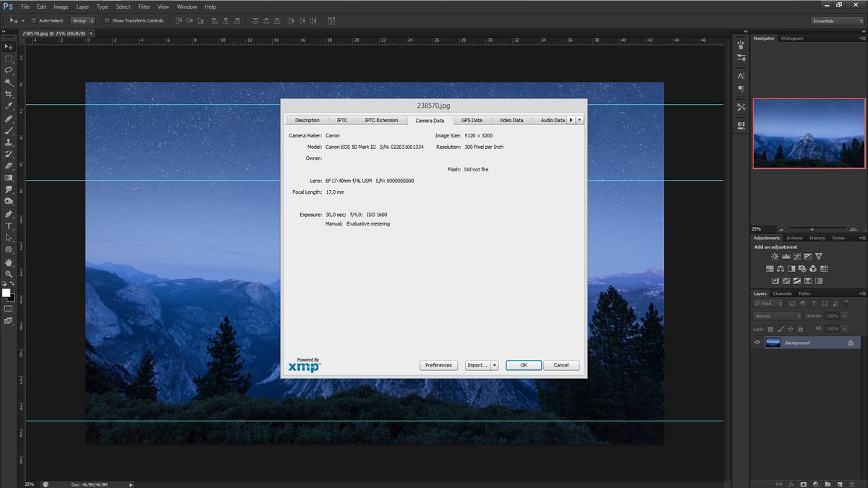The image size is (868, 488).
Task: Open the Filter menu
Action: 144,7
